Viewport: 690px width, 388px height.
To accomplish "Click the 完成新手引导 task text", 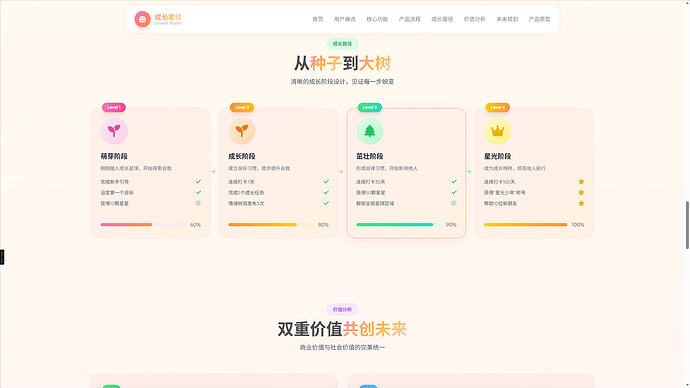I will pyautogui.click(x=114, y=182).
